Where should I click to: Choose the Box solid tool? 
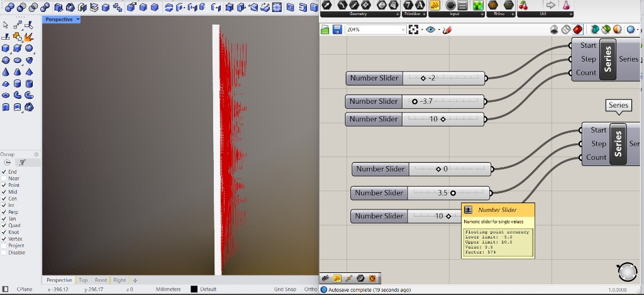click(x=6, y=48)
